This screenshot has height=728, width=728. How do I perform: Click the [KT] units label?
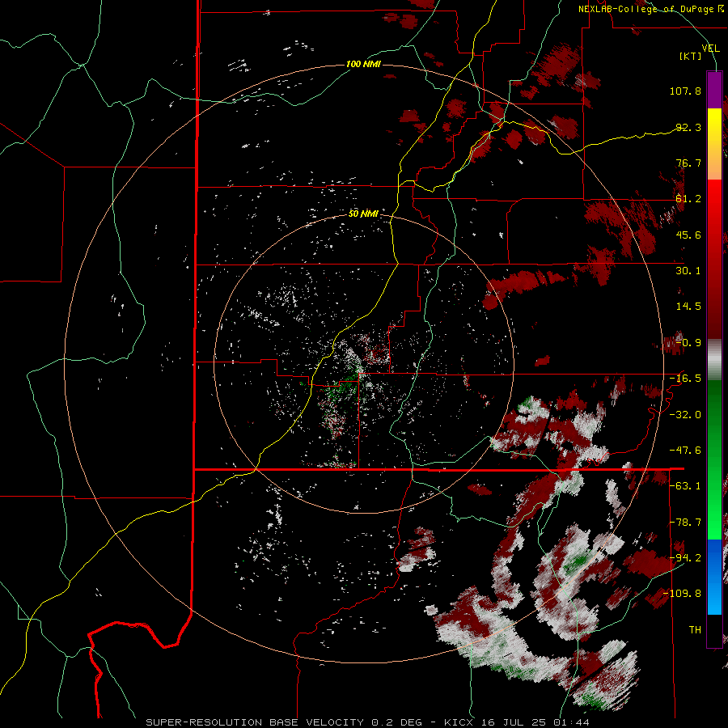(691, 56)
